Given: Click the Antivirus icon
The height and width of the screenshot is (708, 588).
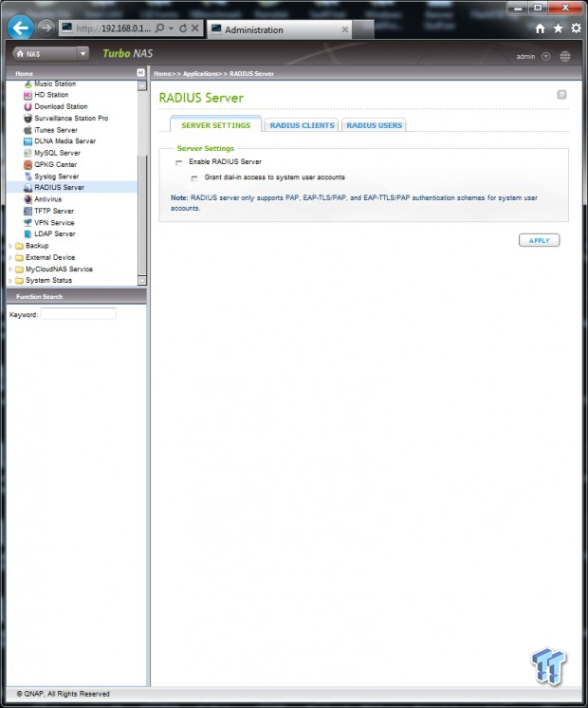Looking at the screenshot, I should coord(28,199).
